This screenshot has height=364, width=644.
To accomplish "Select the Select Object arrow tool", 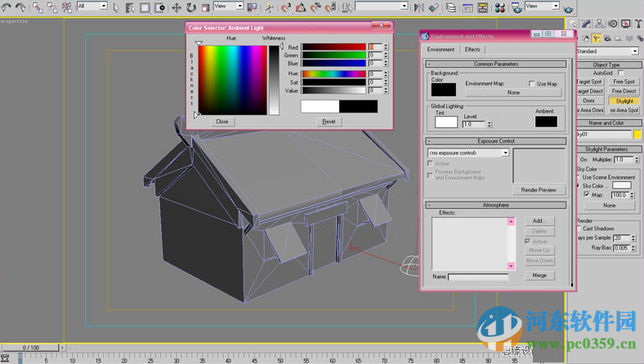I will (x=114, y=7).
